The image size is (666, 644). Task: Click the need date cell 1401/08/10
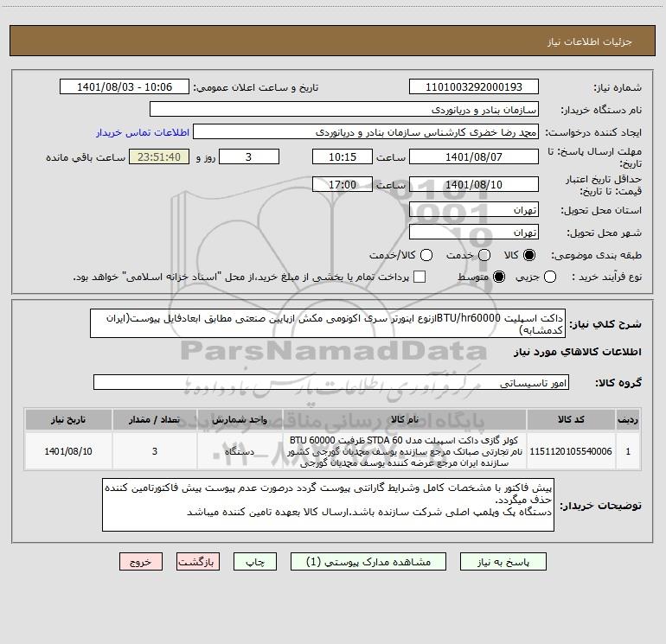(68, 451)
